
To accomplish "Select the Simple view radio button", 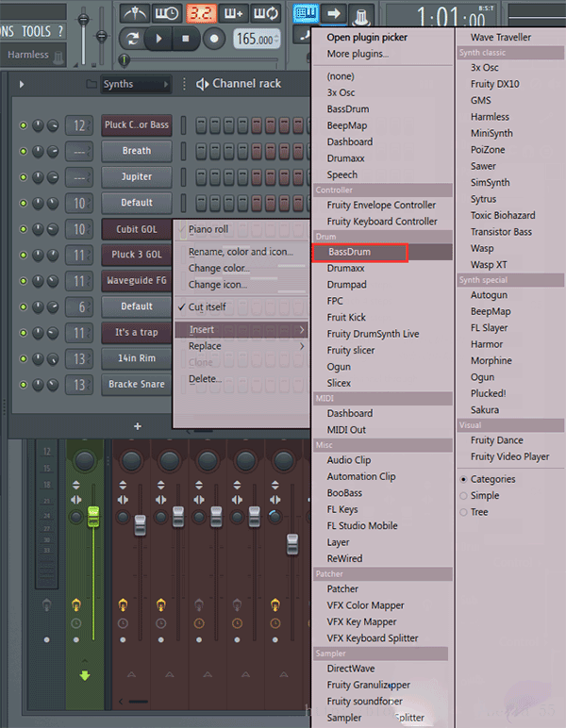I will pyautogui.click(x=463, y=496).
